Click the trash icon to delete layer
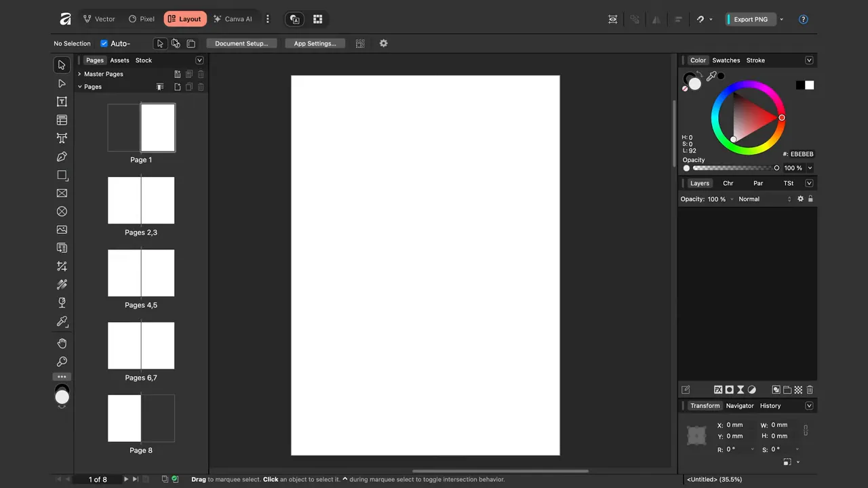 click(810, 390)
